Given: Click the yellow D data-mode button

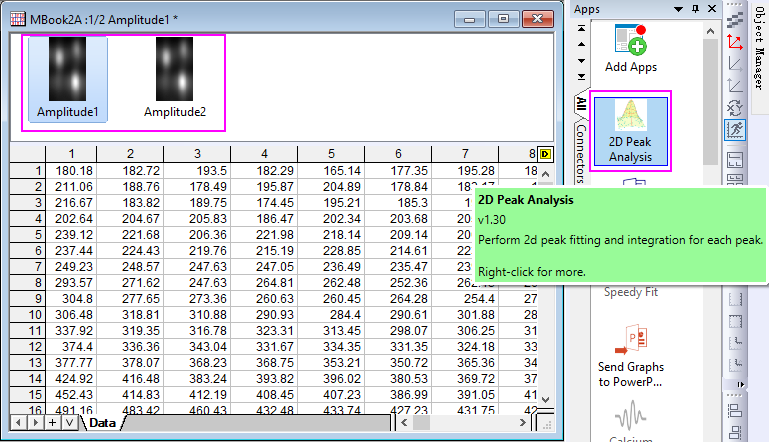Looking at the screenshot, I should (545, 154).
